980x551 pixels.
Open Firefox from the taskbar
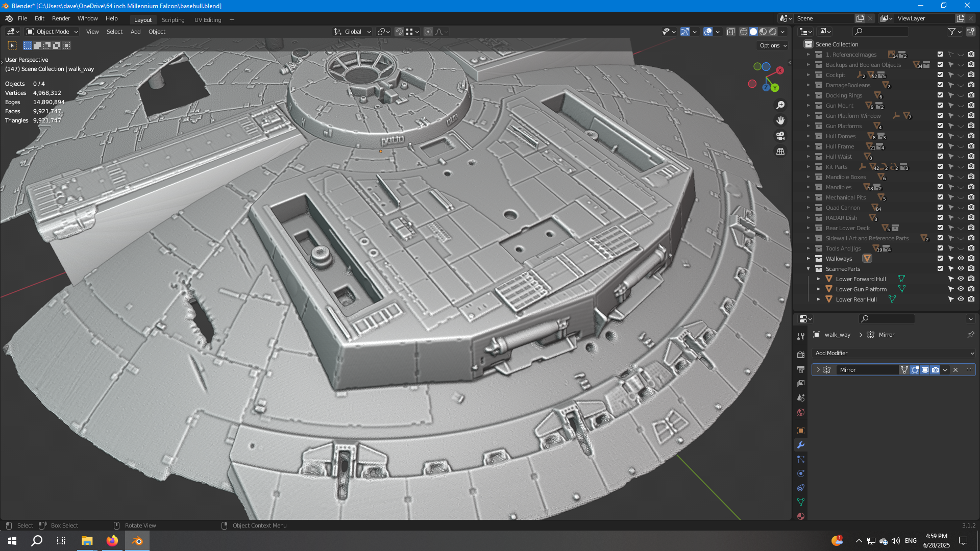(x=112, y=540)
